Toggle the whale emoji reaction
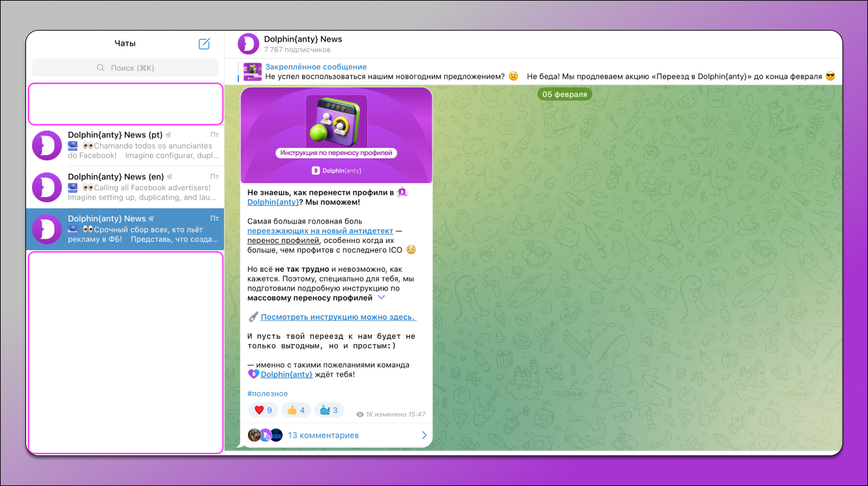 (329, 410)
